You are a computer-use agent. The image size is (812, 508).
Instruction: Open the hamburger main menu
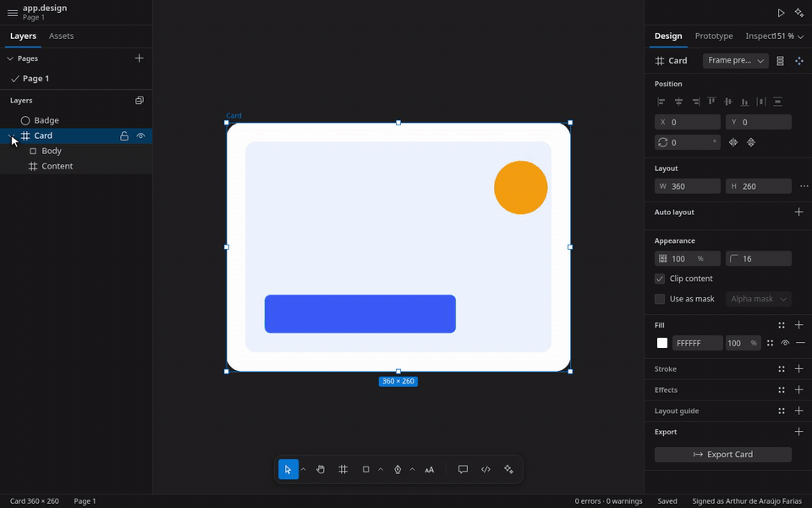click(x=13, y=13)
